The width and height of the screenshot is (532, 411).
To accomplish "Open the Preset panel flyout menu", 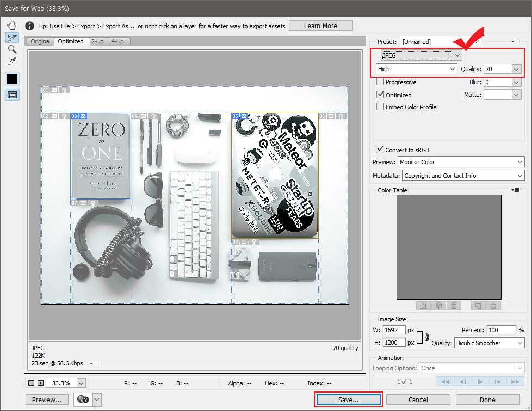I will 515,42.
